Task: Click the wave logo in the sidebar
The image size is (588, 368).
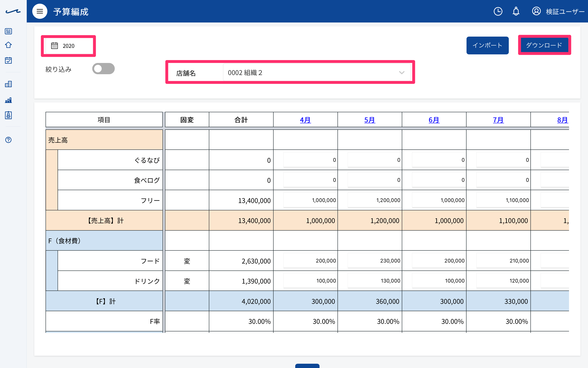Action: pos(13,11)
